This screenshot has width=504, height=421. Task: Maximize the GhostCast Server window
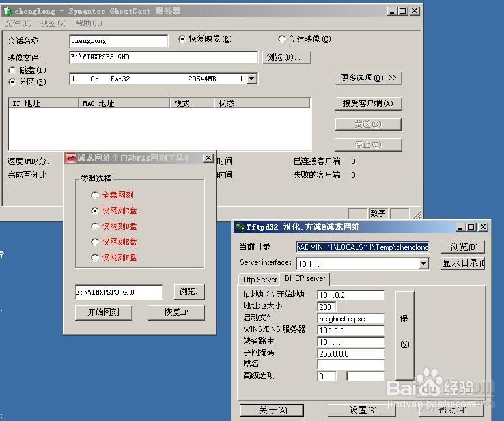coord(402,11)
